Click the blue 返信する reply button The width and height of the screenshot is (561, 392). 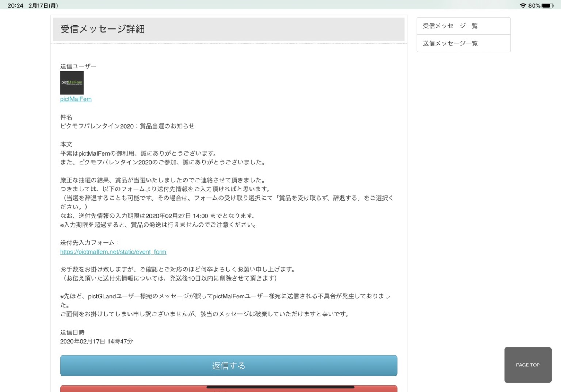click(229, 366)
